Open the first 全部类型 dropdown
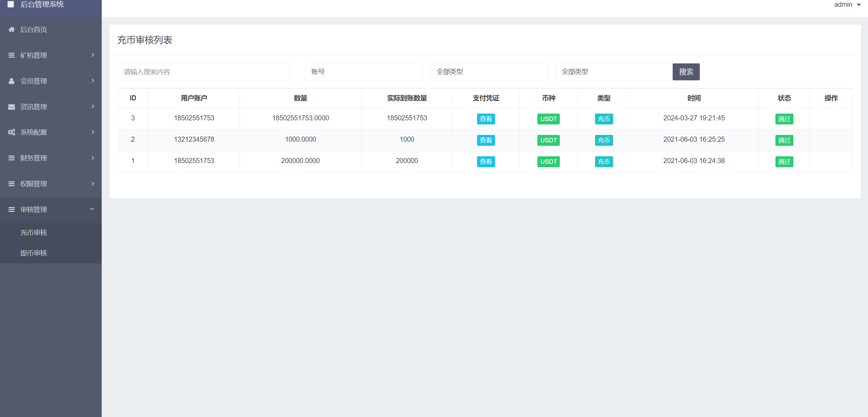The image size is (868, 417). click(x=488, y=72)
